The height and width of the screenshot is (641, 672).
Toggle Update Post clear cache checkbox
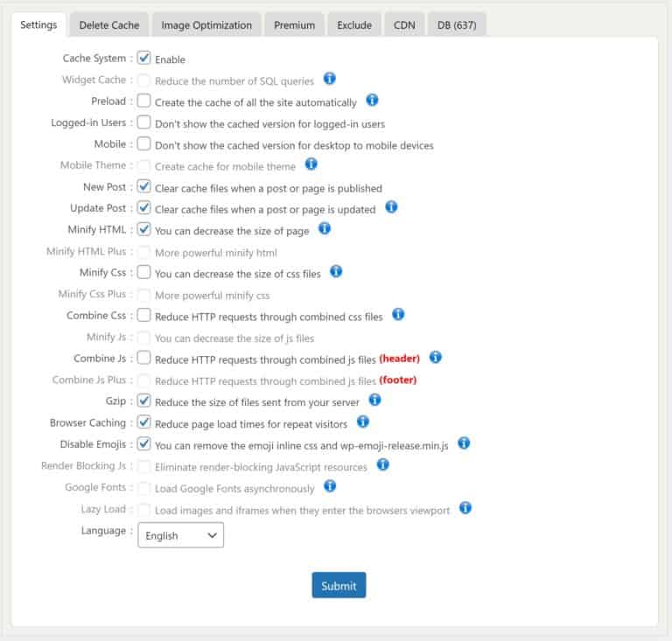144,207
